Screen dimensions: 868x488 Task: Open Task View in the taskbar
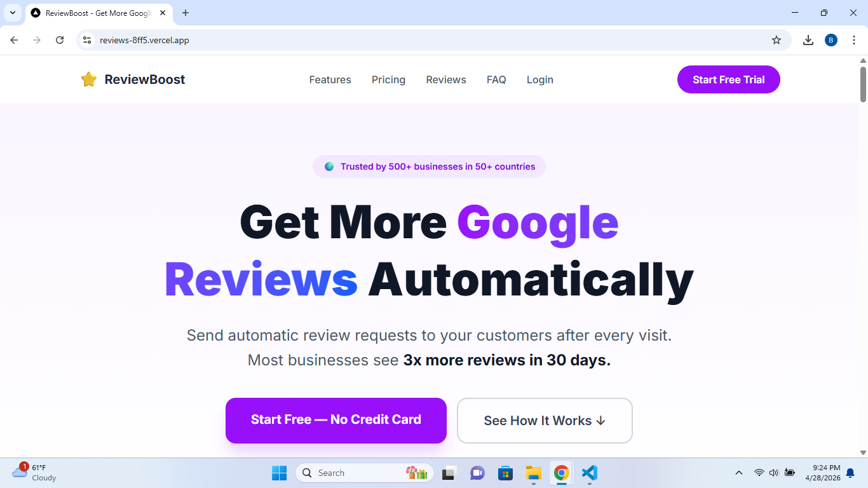pyautogui.click(x=450, y=473)
